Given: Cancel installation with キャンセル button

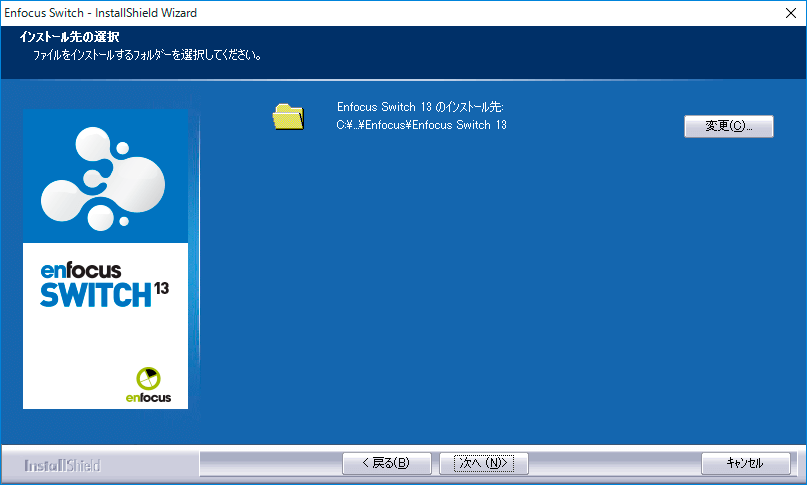Looking at the screenshot, I should pyautogui.click(x=745, y=463).
